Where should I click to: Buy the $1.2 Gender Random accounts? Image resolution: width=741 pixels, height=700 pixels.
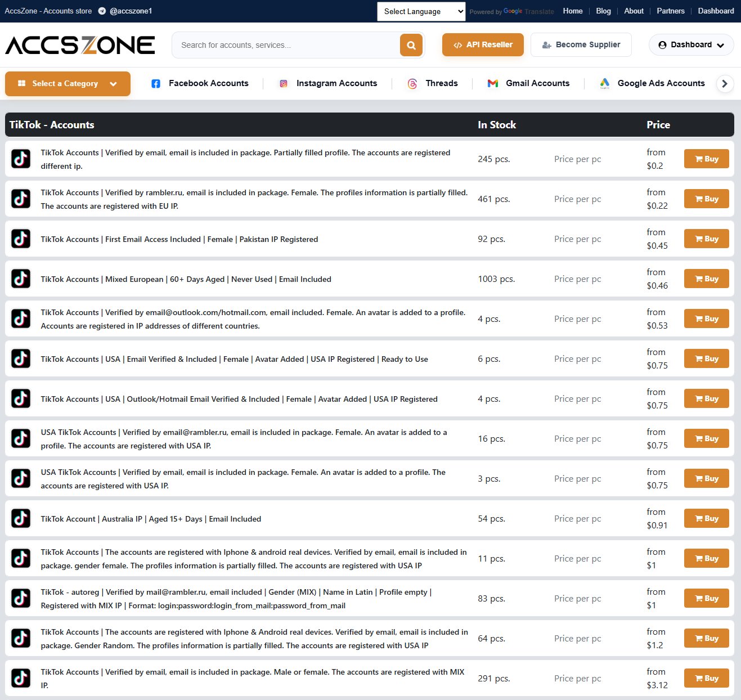[x=707, y=638]
